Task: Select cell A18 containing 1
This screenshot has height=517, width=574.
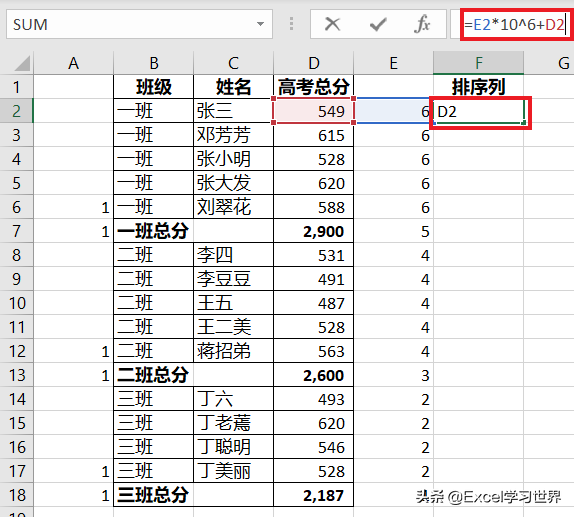Action: [x=74, y=495]
